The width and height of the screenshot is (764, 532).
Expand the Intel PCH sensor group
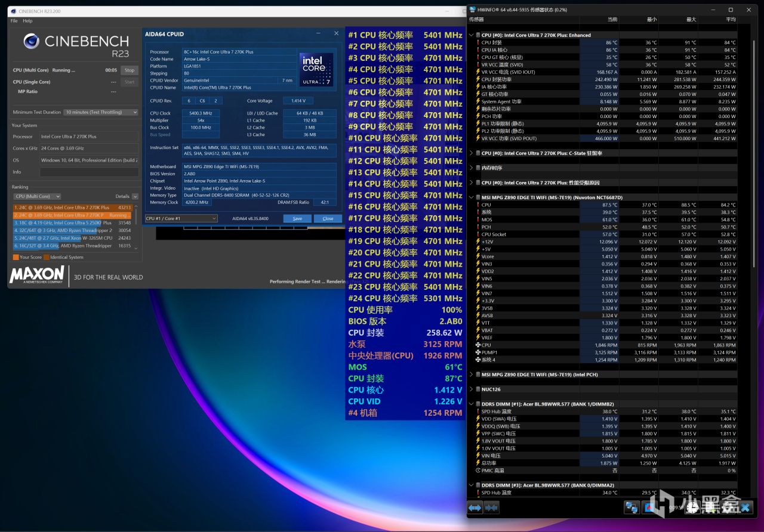(472, 375)
